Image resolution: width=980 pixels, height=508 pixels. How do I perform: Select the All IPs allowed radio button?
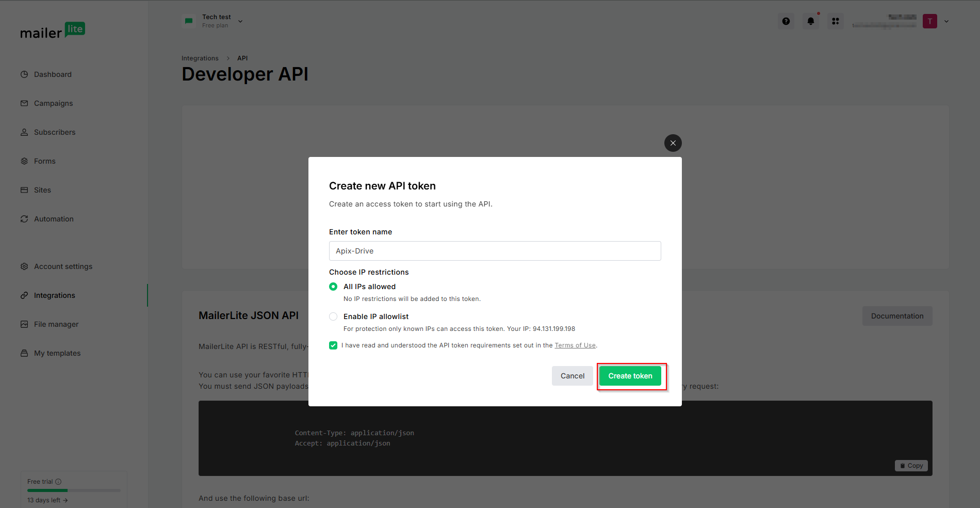coord(333,287)
